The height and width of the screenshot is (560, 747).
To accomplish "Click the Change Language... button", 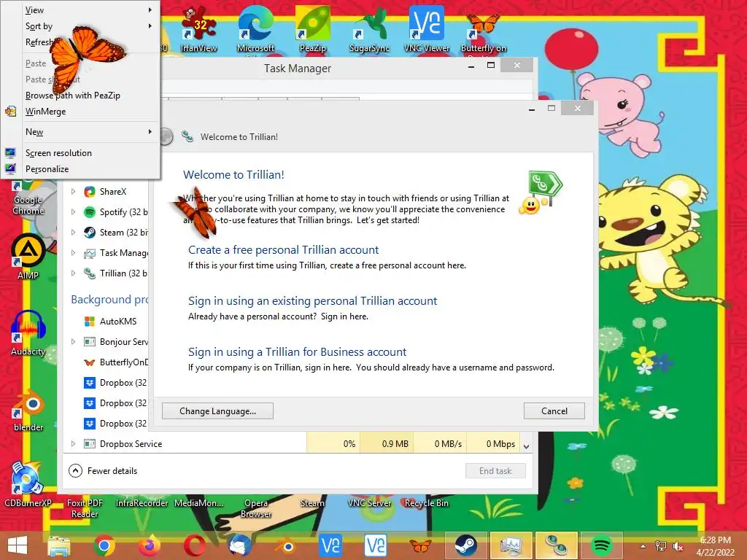I will [x=217, y=411].
